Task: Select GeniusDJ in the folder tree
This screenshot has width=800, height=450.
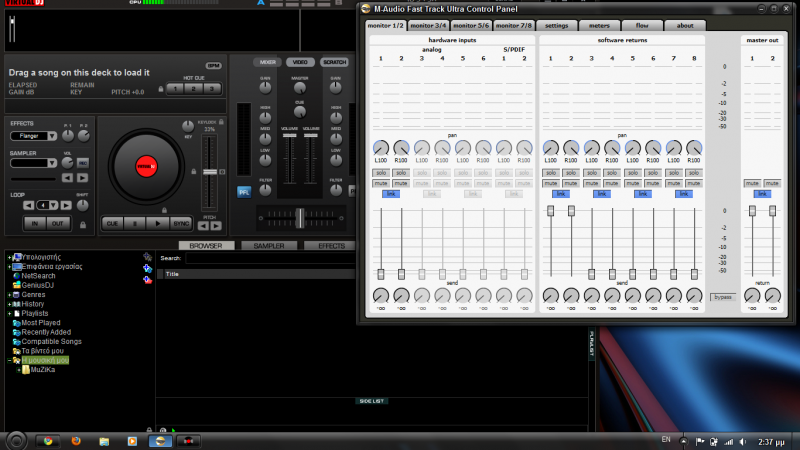Action: [x=37, y=285]
